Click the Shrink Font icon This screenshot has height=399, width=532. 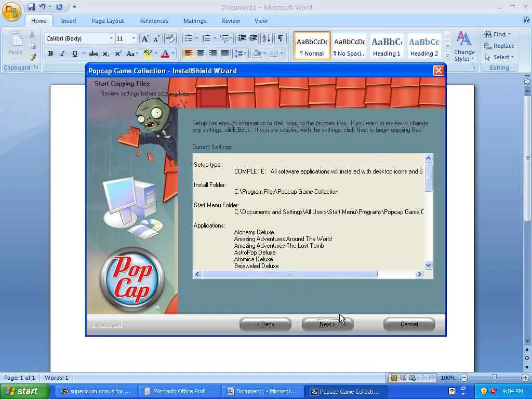tap(156, 38)
